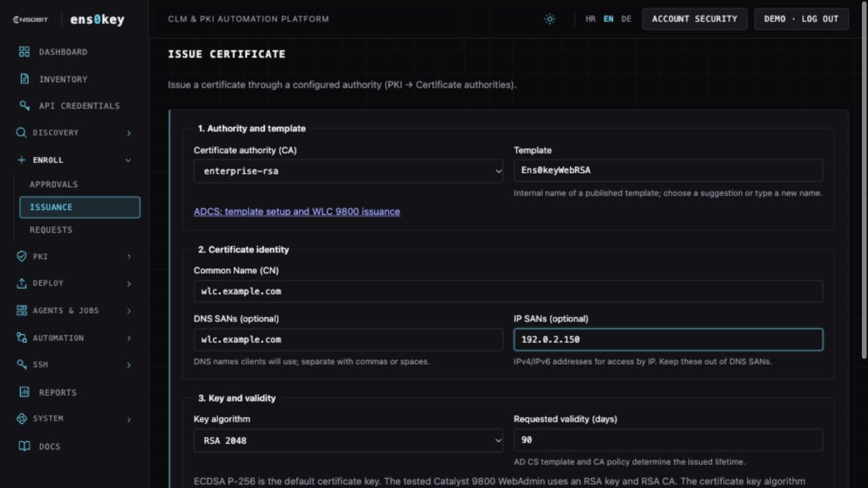
Task: Click the Requested validity days field
Action: 669,441
